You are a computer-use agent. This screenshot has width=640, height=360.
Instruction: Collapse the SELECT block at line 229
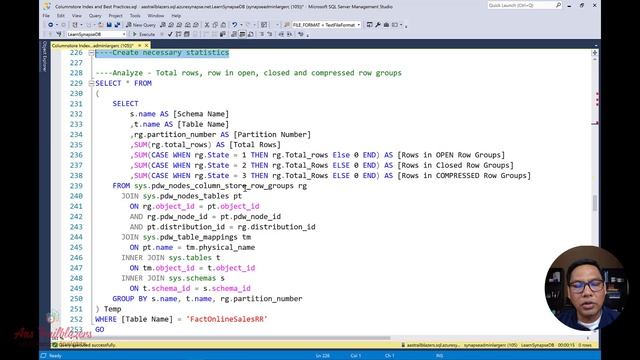pos(91,83)
